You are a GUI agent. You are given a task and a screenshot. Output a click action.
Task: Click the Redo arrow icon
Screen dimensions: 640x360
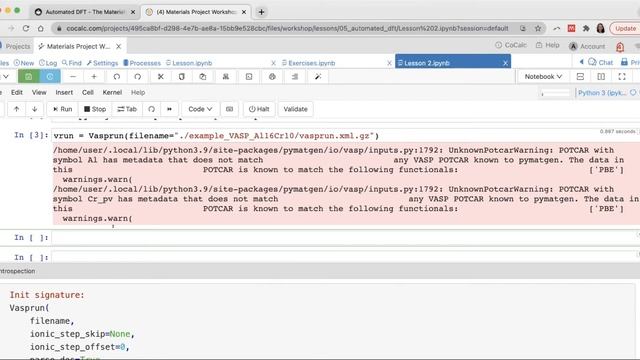(138, 76)
